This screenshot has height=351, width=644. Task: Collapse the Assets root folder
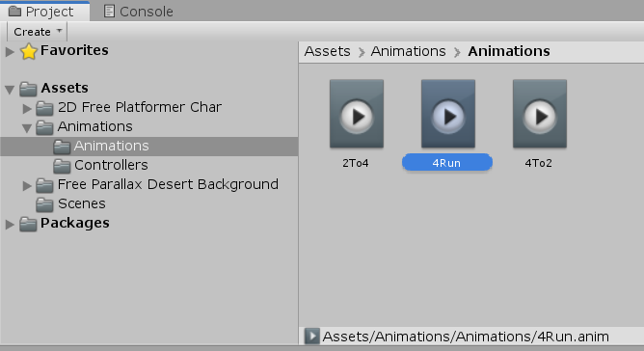[x=10, y=89]
